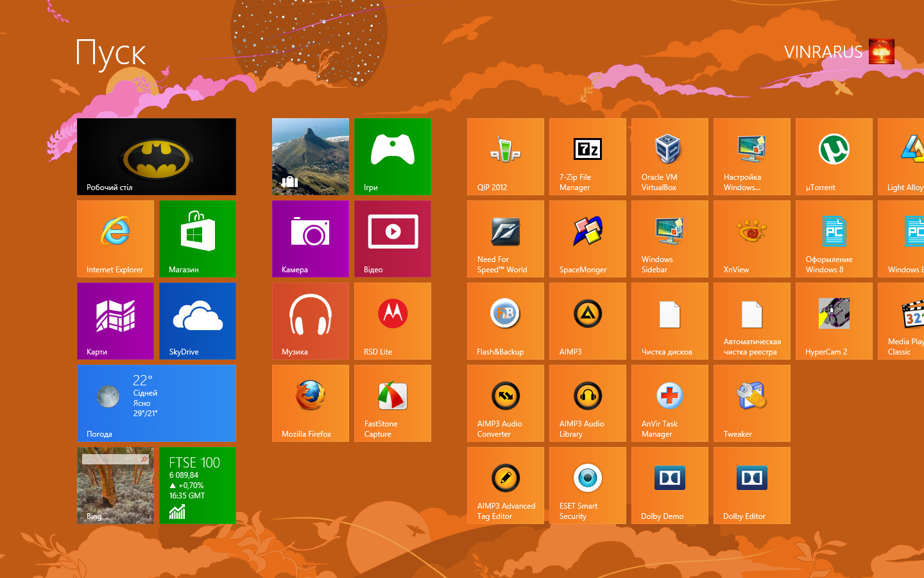Launch HyperCam 2 tile

pyautogui.click(x=834, y=321)
